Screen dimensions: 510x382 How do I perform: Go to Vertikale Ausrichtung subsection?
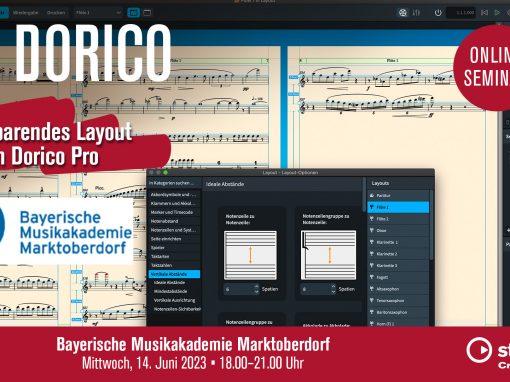(174, 300)
